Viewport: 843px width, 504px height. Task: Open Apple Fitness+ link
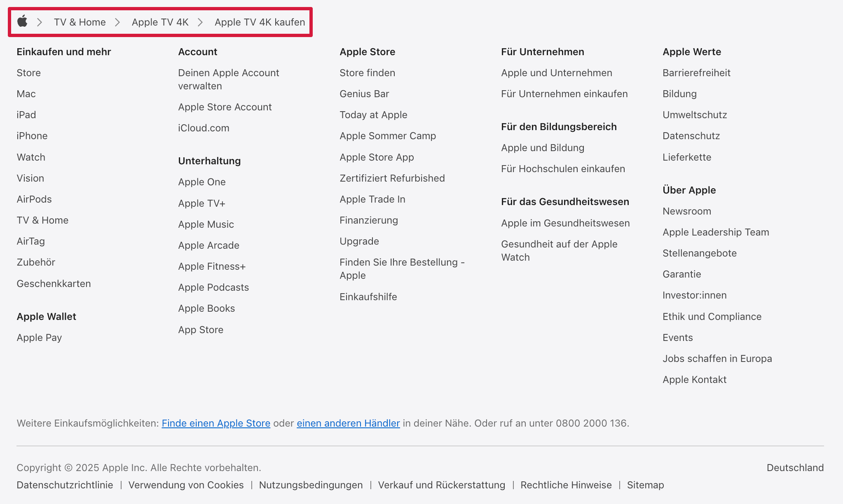(x=212, y=266)
